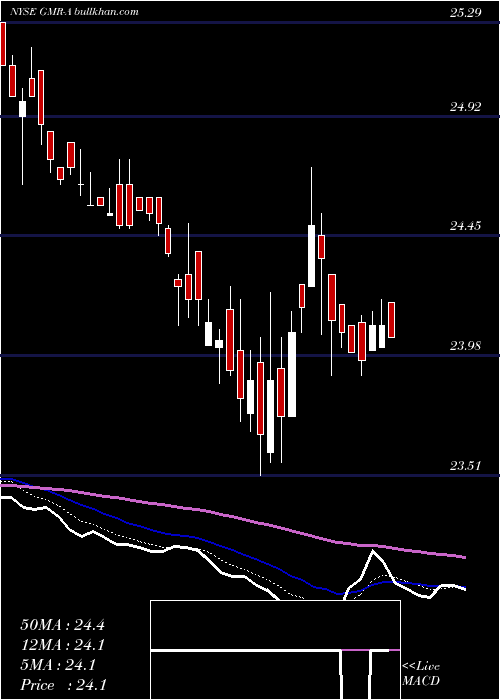Click the 12MA : 24.1 reading

click(x=62, y=645)
